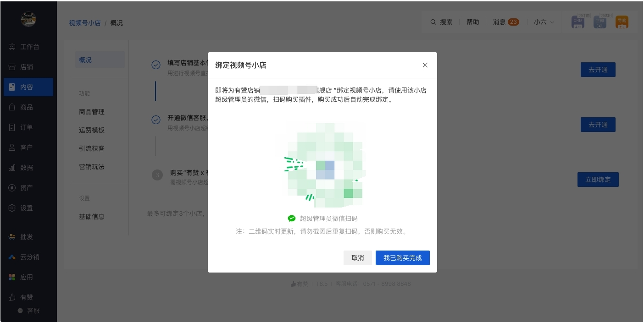This screenshot has width=644, height=322.
Task: Click 超级管理员微信扫码 caption text
Action: [328, 218]
